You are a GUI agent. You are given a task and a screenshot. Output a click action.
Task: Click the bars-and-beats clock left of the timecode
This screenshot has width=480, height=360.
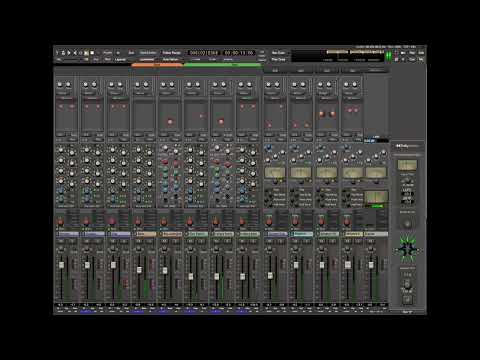click(204, 53)
